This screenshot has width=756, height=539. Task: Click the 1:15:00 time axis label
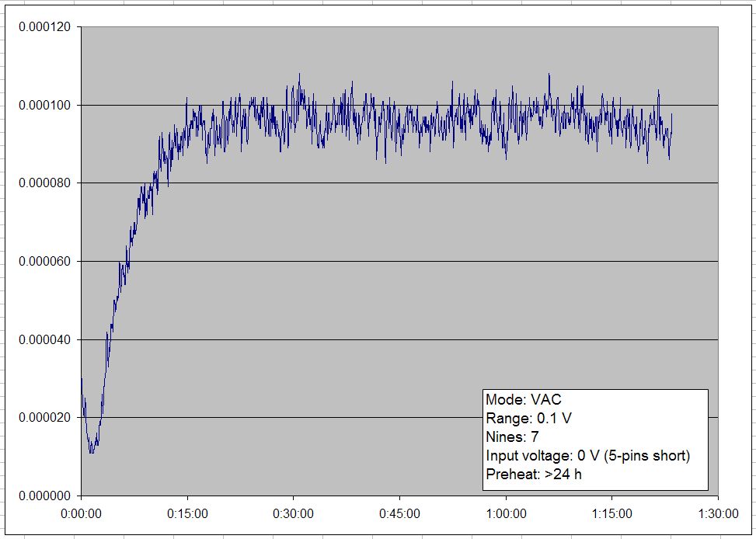click(x=611, y=513)
